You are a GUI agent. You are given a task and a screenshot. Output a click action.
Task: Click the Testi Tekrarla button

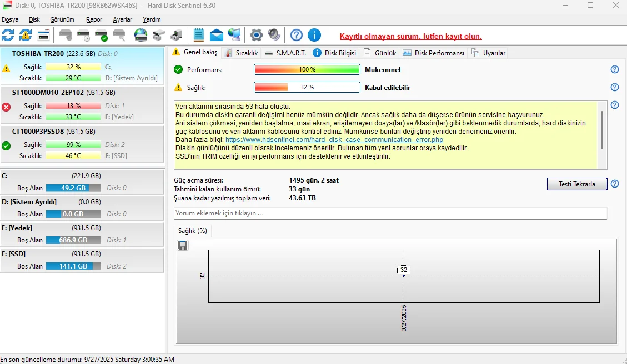coord(577,184)
